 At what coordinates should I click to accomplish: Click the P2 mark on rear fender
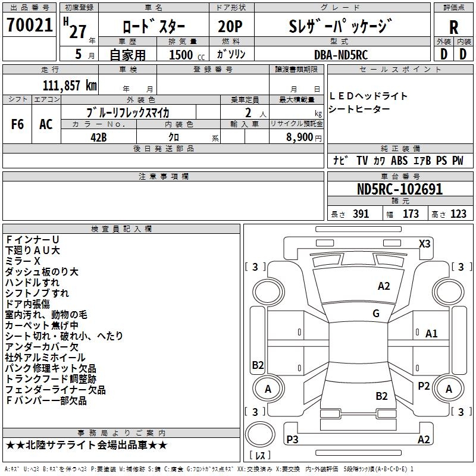(x=424, y=386)
